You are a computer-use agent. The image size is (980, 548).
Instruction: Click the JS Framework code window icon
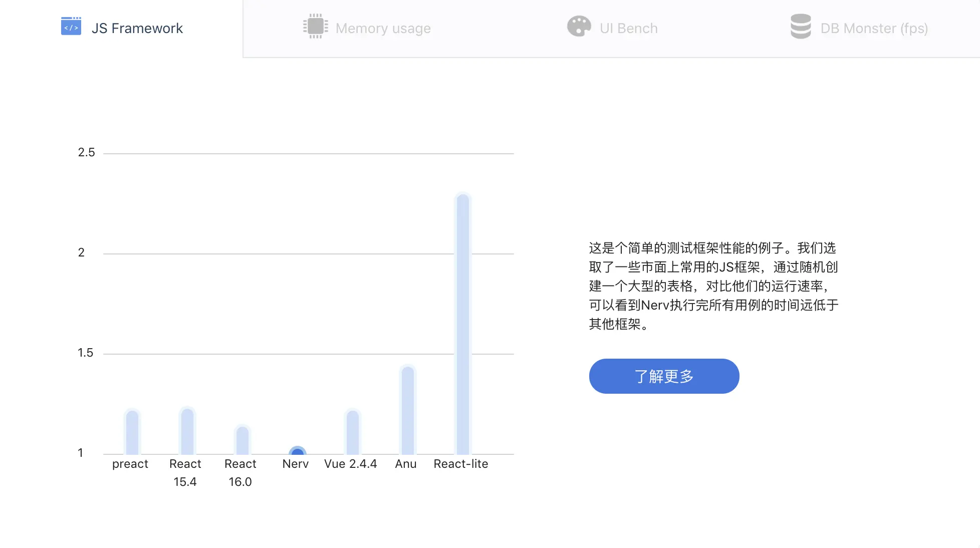[71, 27]
